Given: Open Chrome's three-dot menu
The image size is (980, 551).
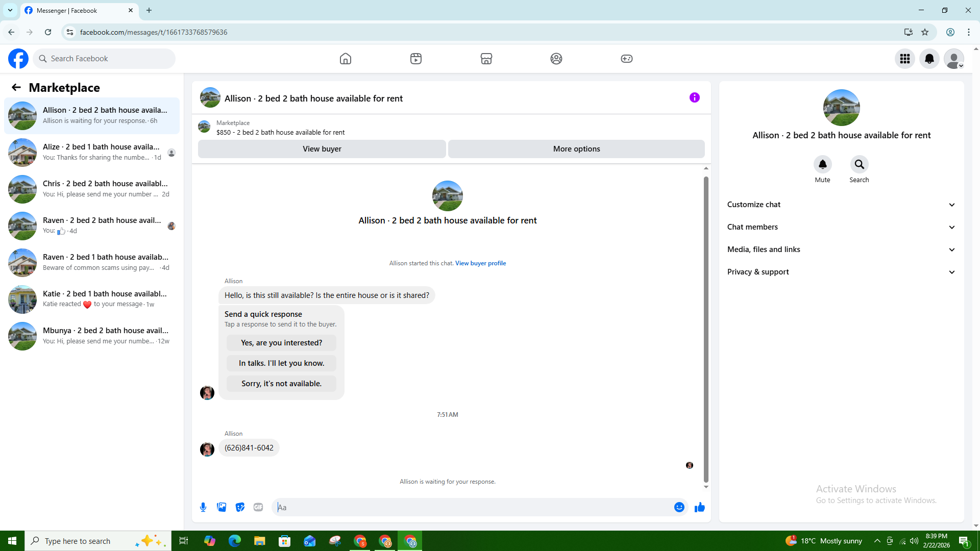Looking at the screenshot, I should pyautogui.click(x=969, y=32).
